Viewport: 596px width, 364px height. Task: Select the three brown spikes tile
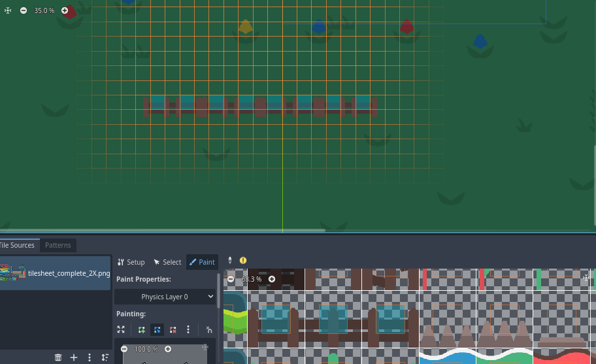[505, 319]
